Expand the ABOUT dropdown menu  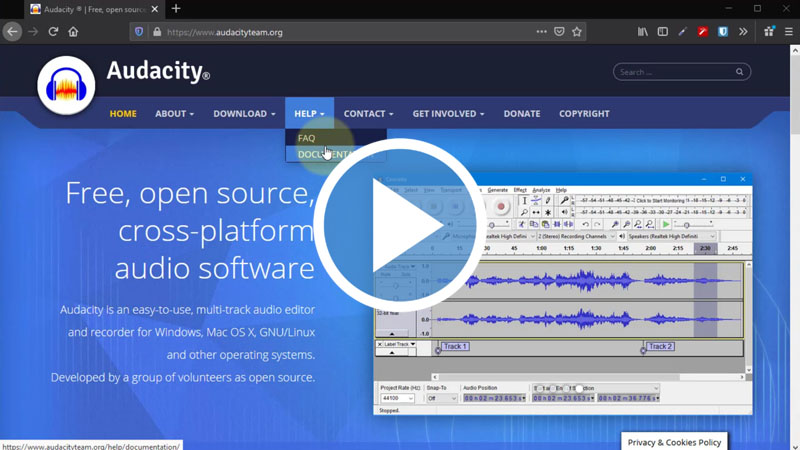tap(174, 114)
